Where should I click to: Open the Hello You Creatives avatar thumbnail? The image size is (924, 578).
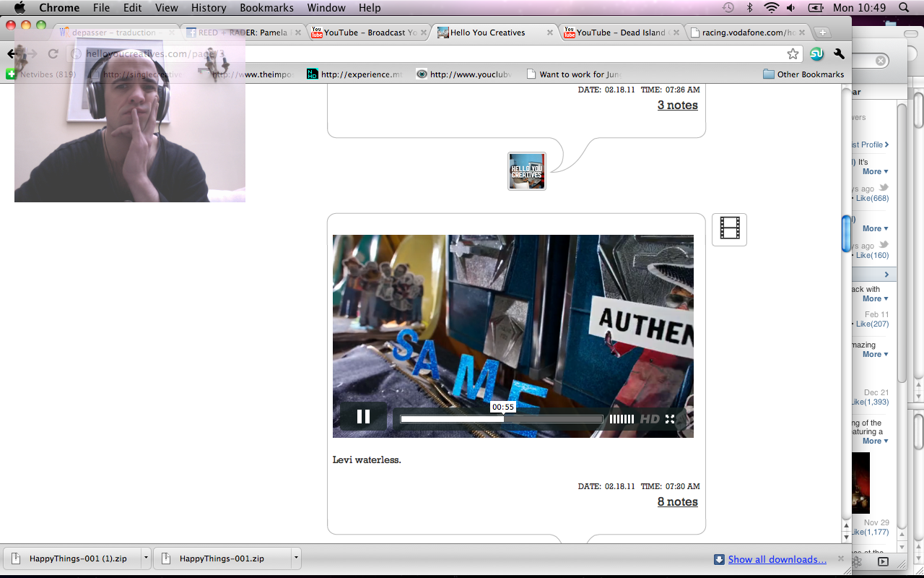coord(526,171)
